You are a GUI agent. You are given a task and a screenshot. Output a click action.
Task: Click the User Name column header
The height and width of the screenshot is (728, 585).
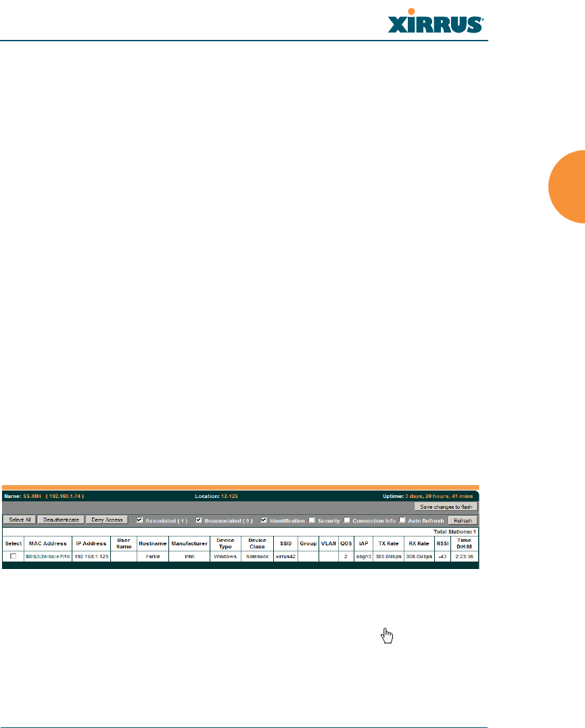[x=124, y=543]
